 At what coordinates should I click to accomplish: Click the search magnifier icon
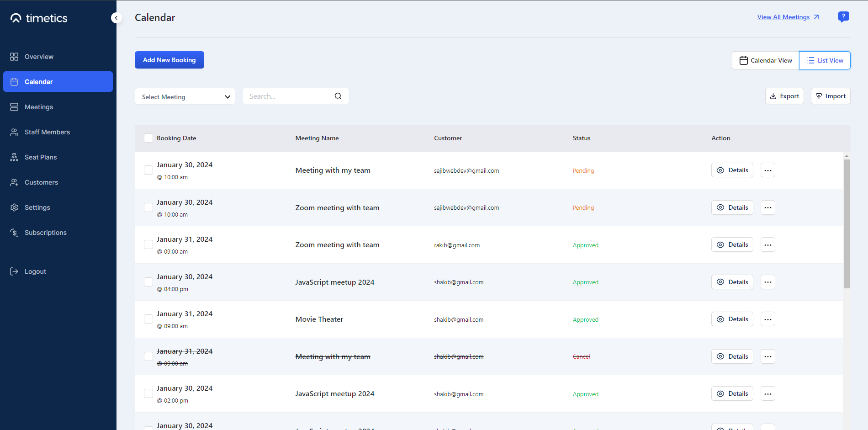(x=338, y=96)
